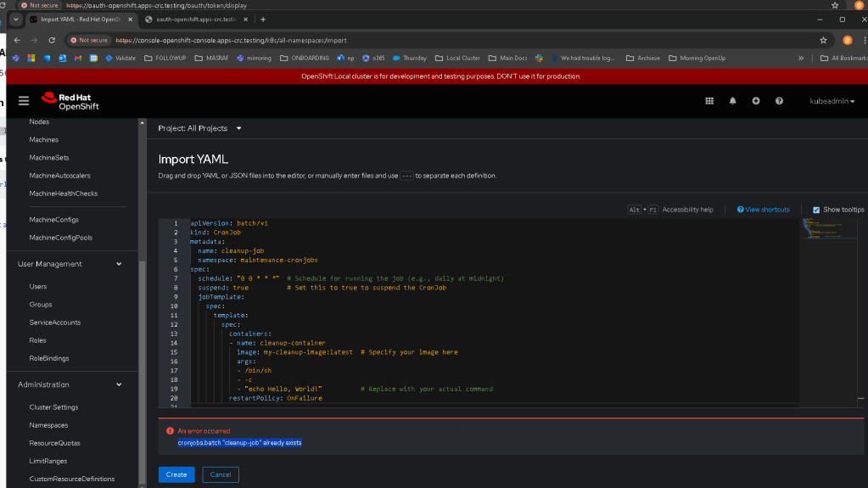The image size is (868, 488).
Task: Collapse the Administration section
Action: pyautogui.click(x=70, y=385)
